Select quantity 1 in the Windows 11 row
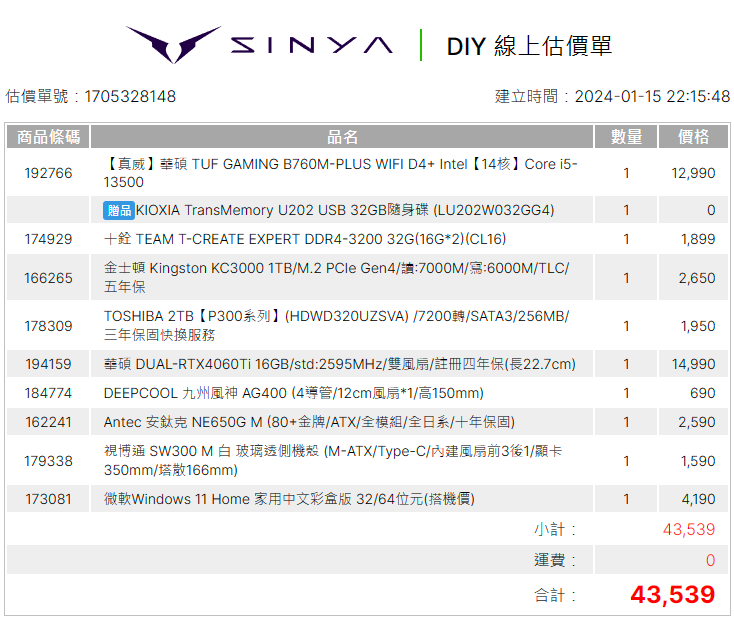Screen dimensions: 734x621 (x=626, y=499)
